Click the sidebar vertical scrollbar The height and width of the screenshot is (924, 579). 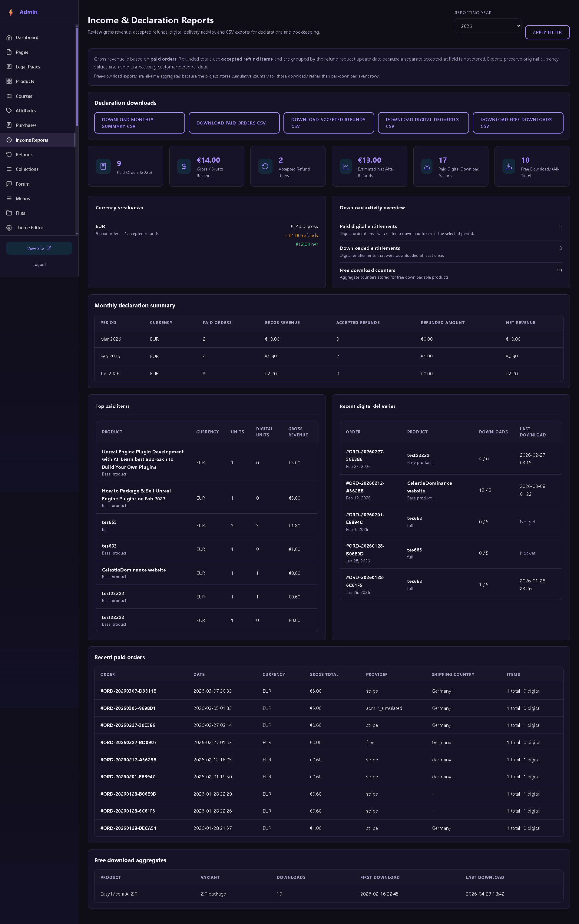pos(77,77)
